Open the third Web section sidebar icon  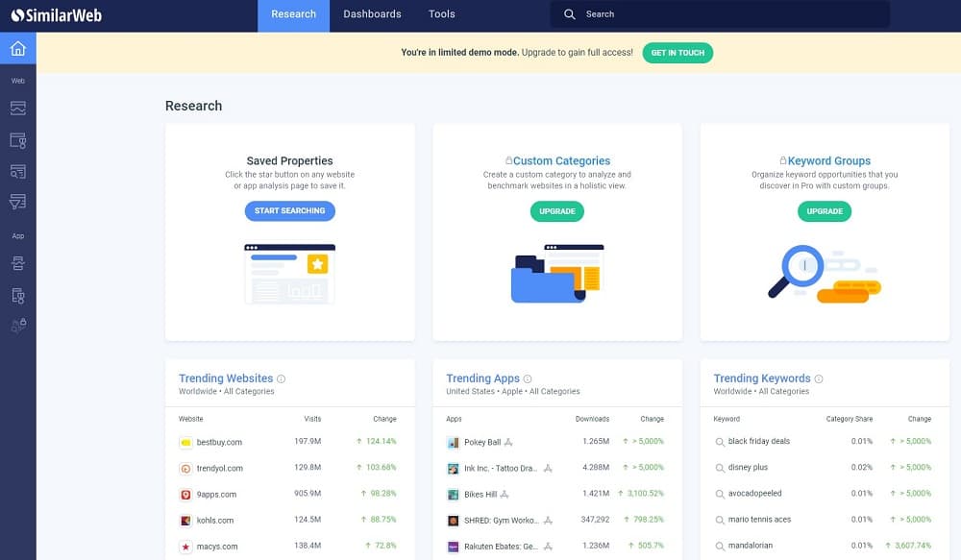pyautogui.click(x=17, y=171)
